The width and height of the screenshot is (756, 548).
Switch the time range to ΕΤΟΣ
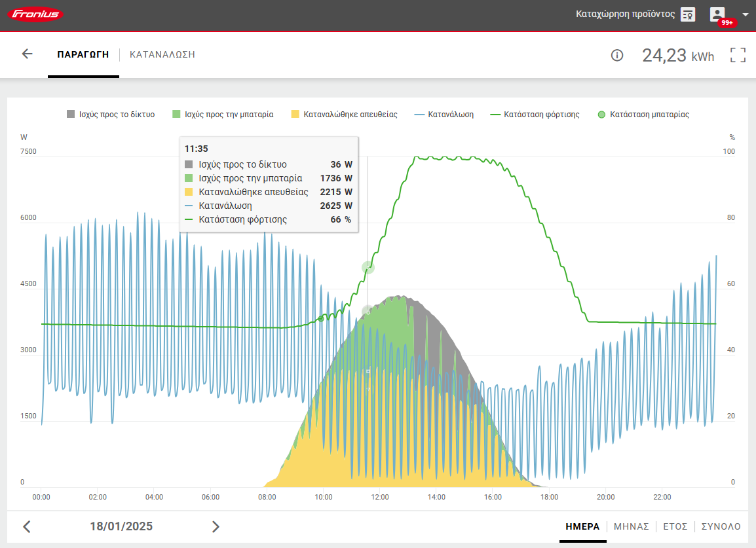pyautogui.click(x=675, y=526)
